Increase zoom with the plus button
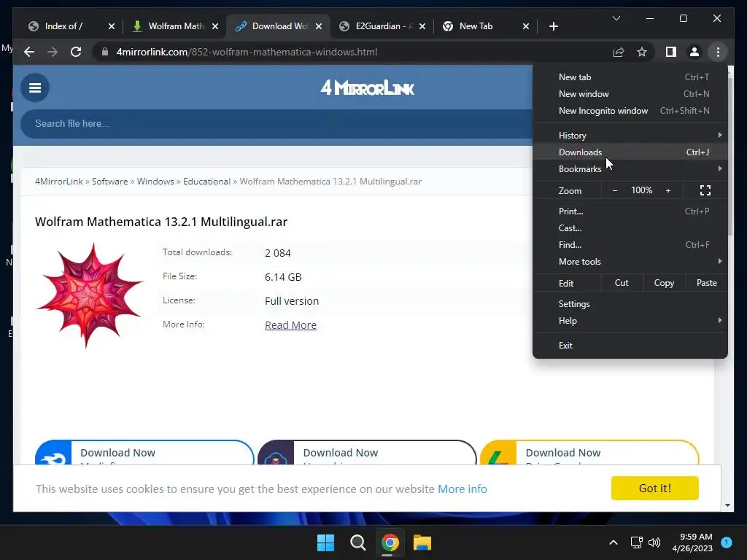Viewport: 747px width, 560px height. pyautogui.click(x=668, y=190)
